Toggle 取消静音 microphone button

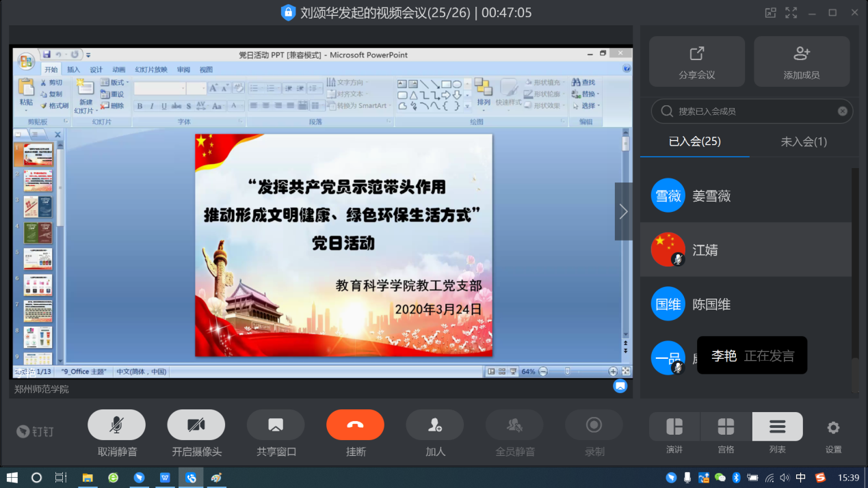(116, 425)
